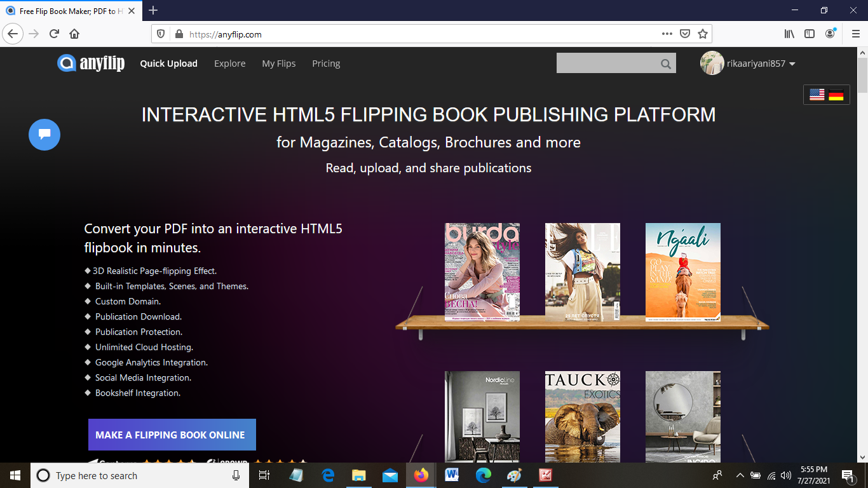
Task: Open the Firefox Library icon
Action: (789, 34)
